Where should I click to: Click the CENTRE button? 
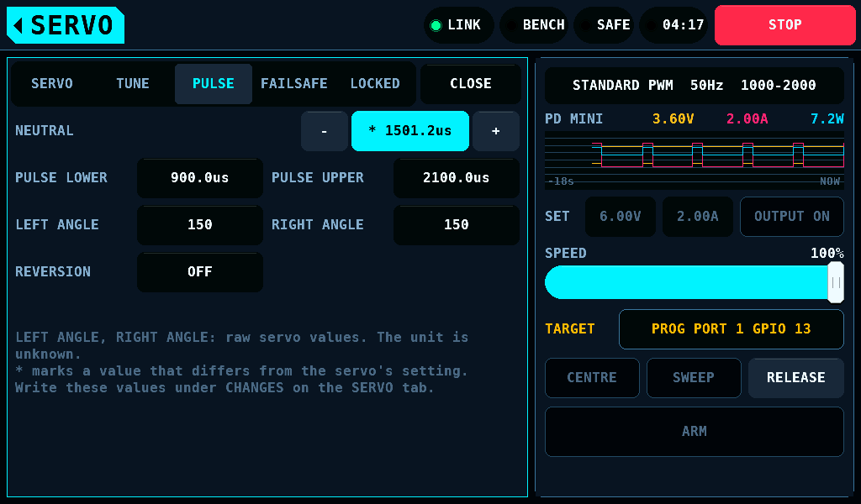(592, 378)
